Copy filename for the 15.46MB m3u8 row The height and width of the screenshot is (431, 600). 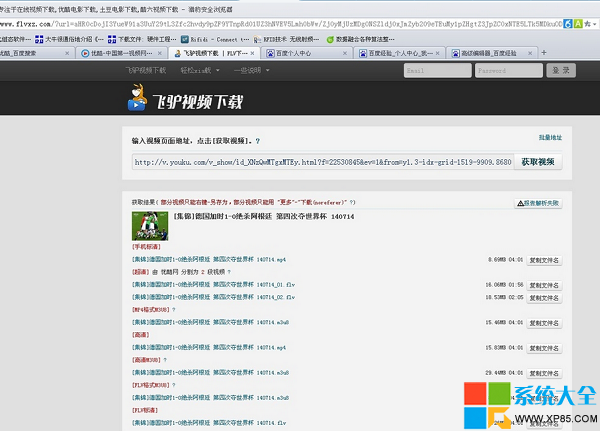[544, 323]
